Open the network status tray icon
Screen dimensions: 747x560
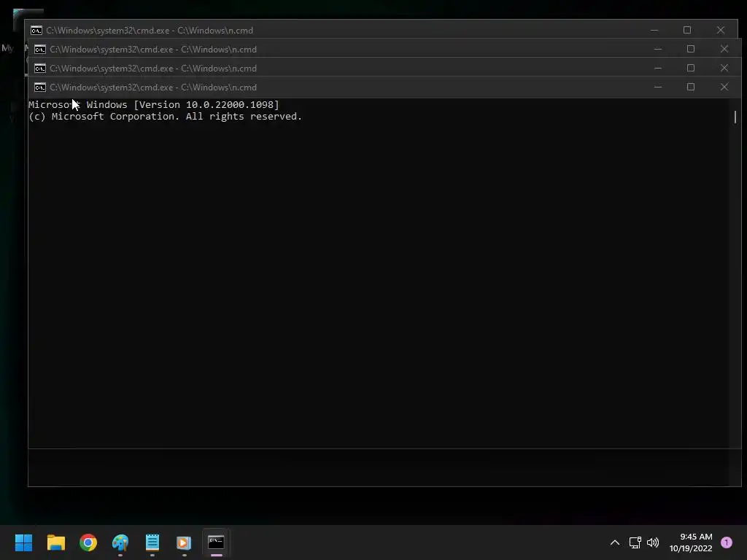[635, 542]
